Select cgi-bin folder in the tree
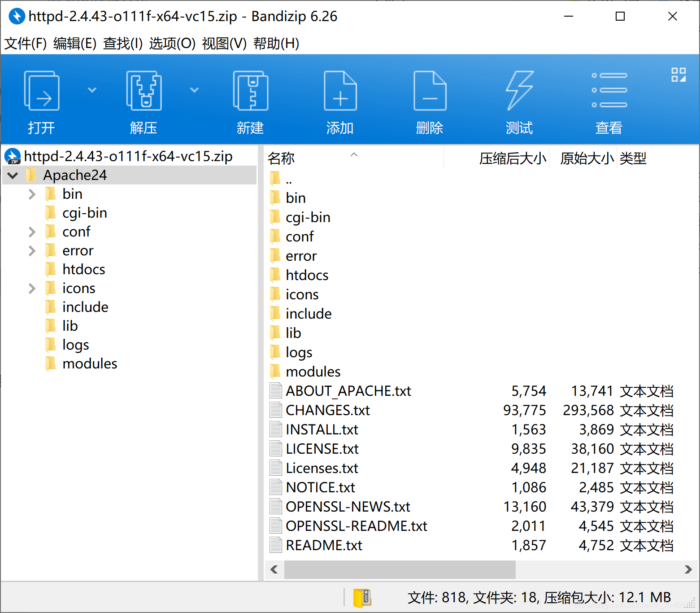The width and height of the screenshot is (700, 613). tap(85, 213)
